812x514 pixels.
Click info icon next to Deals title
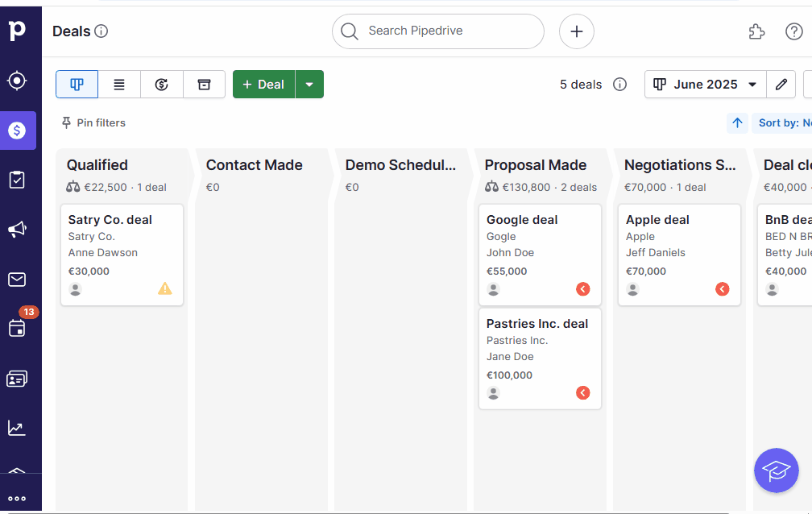pos(101,31)
